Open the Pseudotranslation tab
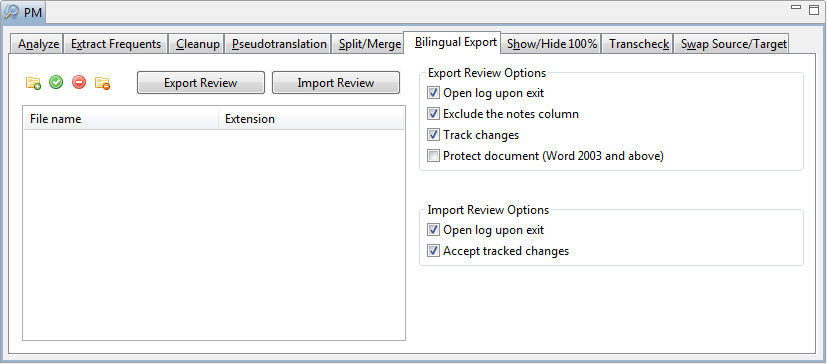This screenshot has height=364, width=827. tap(279, 44)
